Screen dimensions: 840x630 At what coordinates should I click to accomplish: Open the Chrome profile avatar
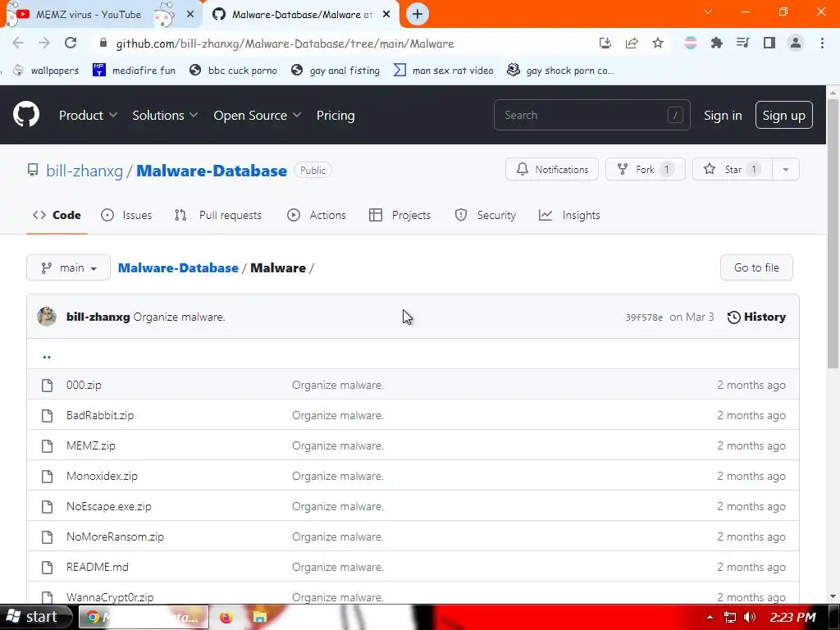[796, 43]
